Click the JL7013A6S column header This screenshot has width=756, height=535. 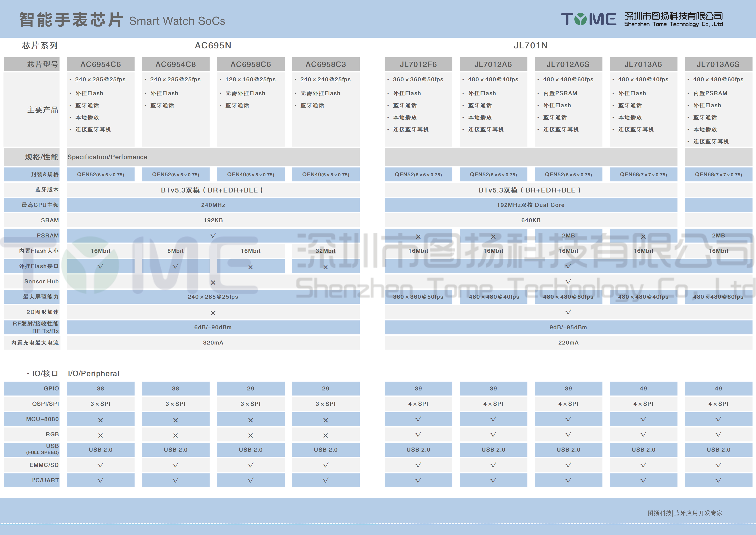(719, 64)
